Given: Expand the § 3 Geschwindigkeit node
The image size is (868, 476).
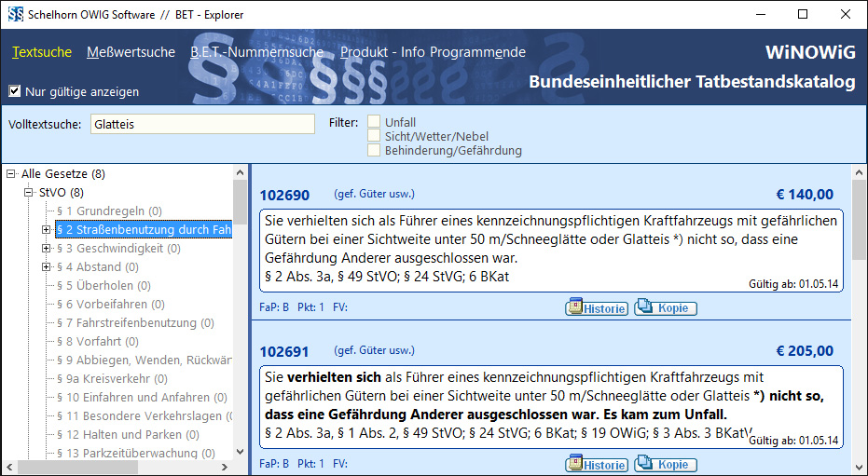Looking at the screenshot, I should (47, 249).
